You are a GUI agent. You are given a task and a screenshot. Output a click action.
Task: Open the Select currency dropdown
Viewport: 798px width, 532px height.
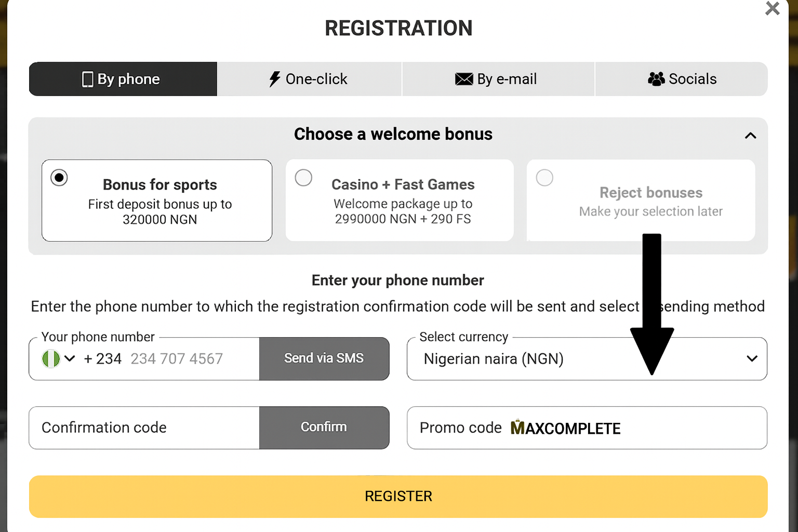tap(752, 358)
